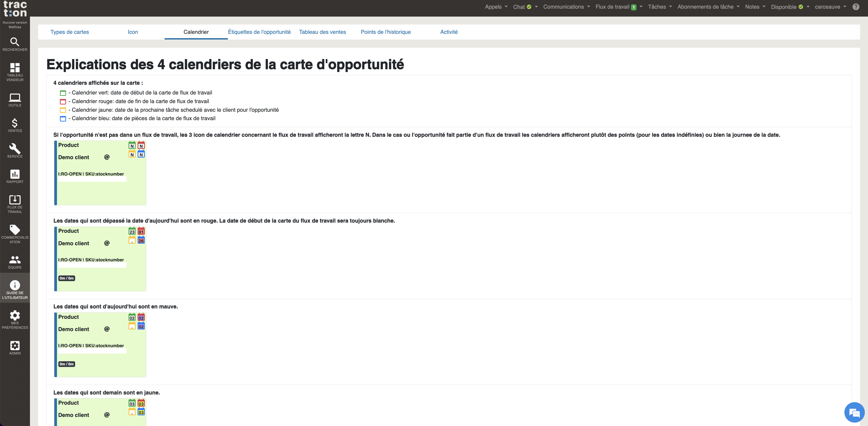
Task: Expand the Tâches dropdown
Action: (x=660, y=7)
